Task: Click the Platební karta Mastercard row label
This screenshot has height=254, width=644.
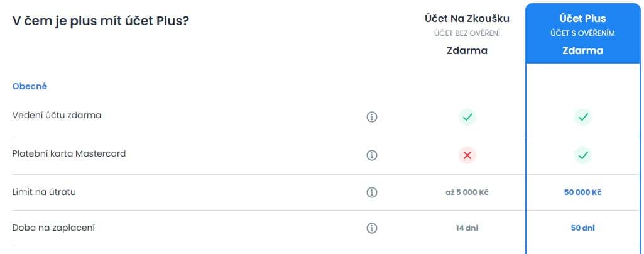Action: (x=69, y=153)
